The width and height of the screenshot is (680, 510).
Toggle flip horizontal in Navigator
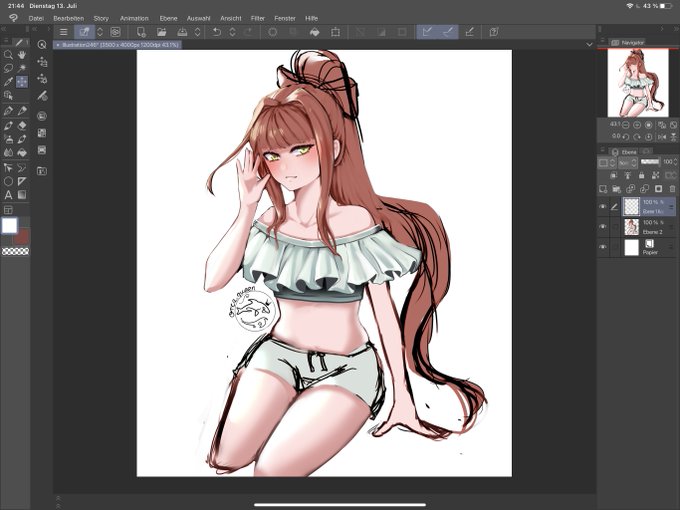(x=662, y=137)
